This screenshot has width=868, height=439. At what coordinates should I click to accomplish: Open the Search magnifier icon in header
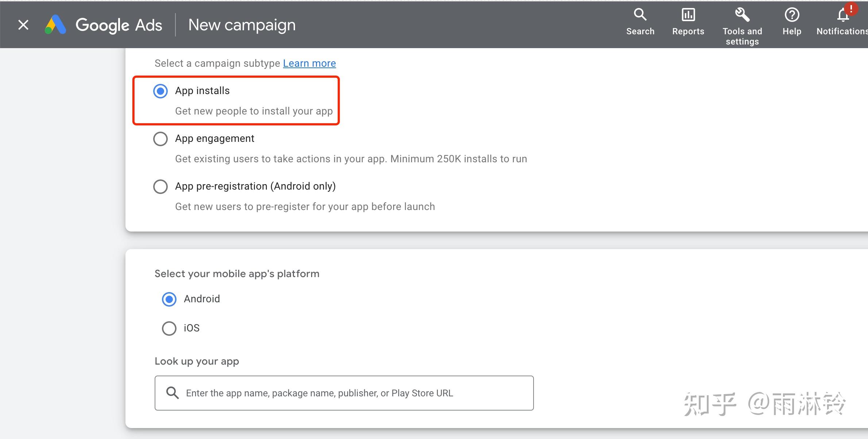tap(640, 15)
